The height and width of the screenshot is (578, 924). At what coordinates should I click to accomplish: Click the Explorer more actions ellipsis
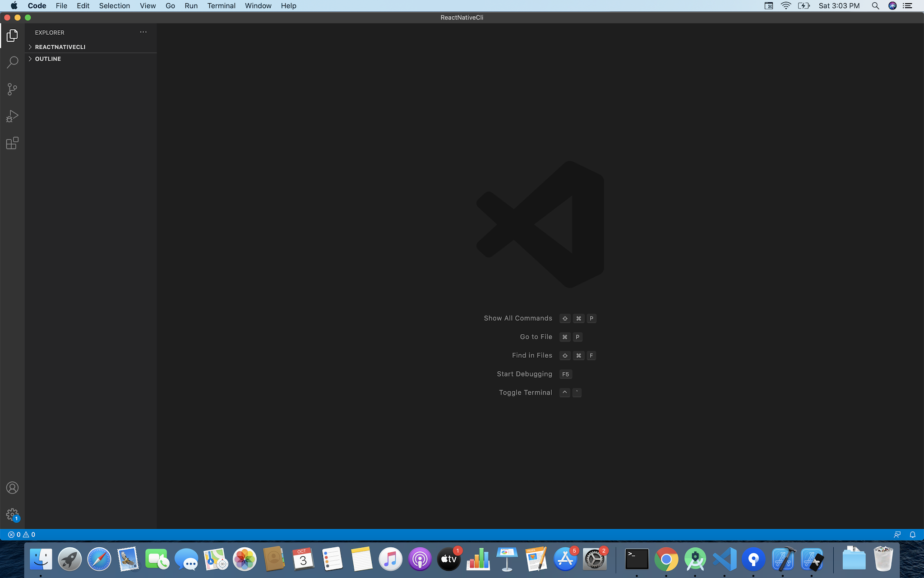coord(143,32)
